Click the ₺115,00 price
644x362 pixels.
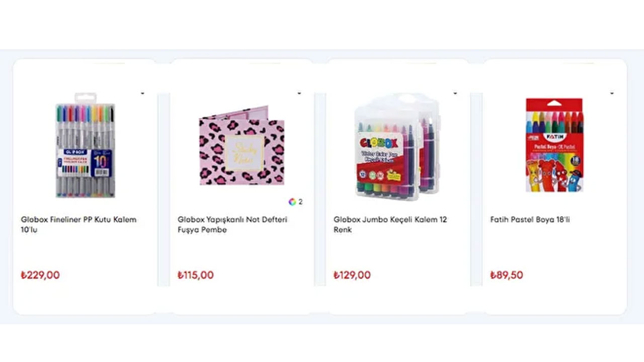[196, 275]
